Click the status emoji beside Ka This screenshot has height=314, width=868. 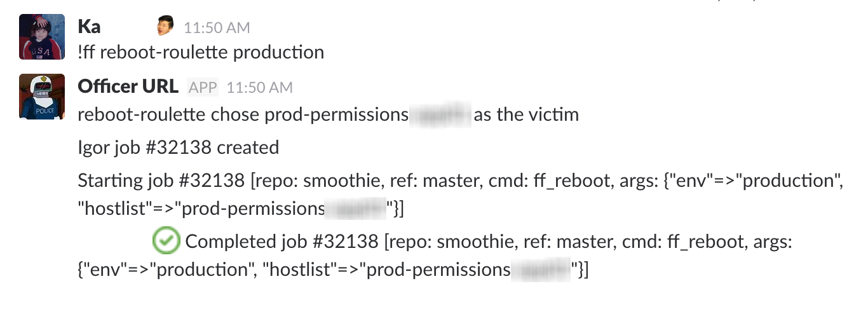pyautogui.click(x=166, y=26)
